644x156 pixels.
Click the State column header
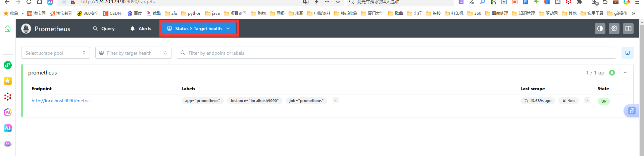pos(603,89)
